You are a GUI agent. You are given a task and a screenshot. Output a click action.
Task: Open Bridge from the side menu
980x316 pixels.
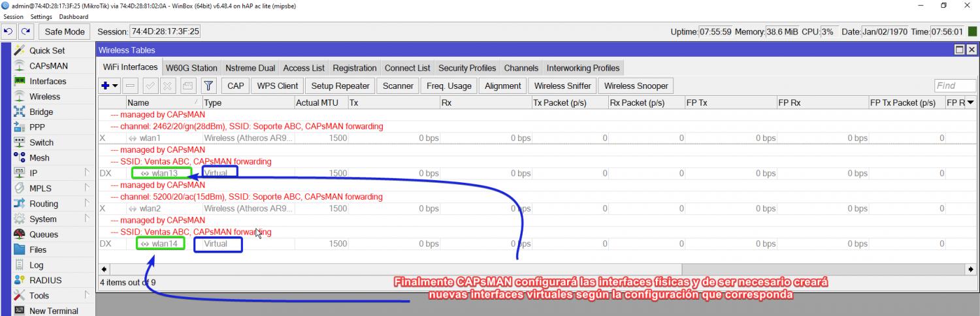coord(41,112)
